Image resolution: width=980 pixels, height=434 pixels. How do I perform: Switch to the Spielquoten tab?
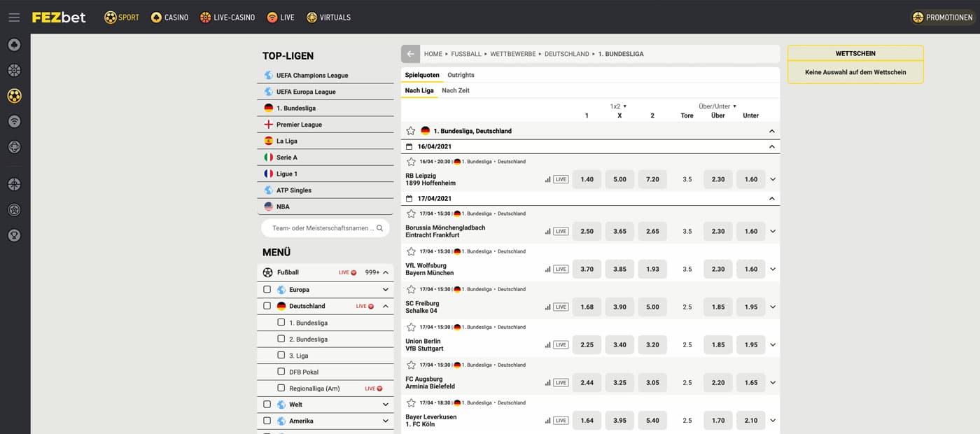422,75
